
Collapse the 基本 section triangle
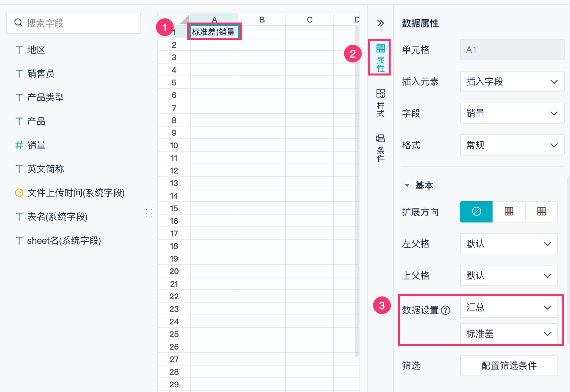pyautogui.click(x=407, y=185)
